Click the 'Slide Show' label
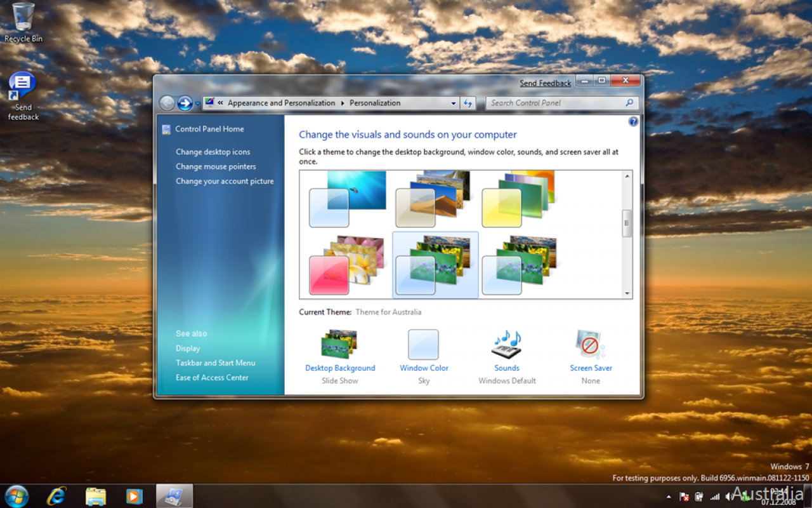Screen dimensions: 812x508 [339, 380]
